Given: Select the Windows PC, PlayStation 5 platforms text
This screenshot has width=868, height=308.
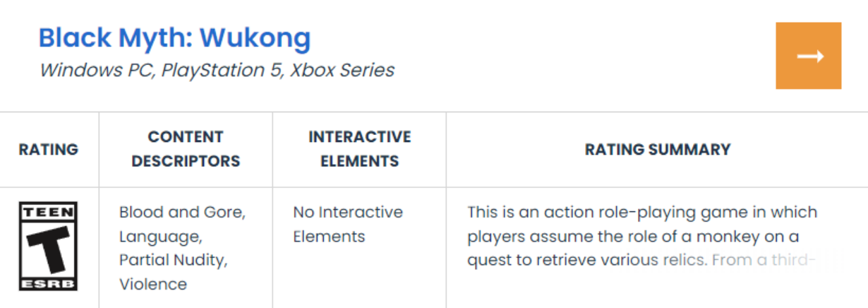Looking at the screenshot, I should [162, 71].
